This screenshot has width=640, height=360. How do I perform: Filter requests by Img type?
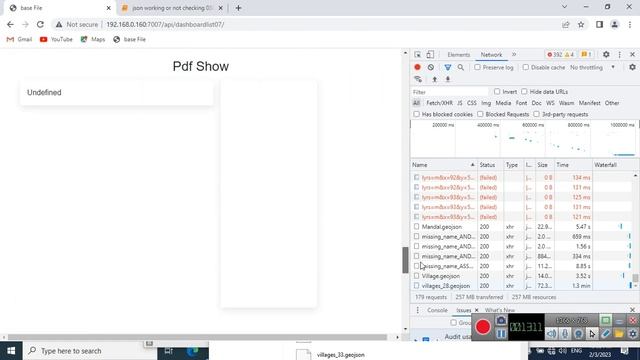point(486,103)
